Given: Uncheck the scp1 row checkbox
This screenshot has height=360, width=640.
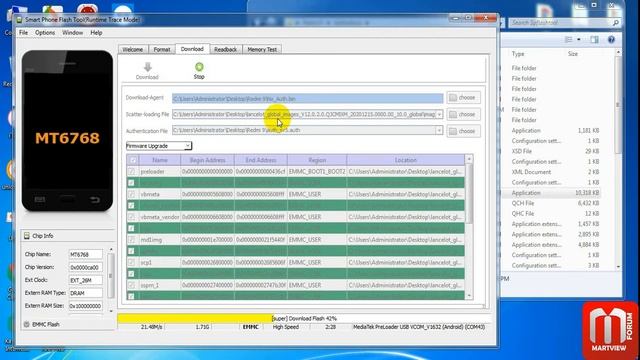Looking at the screenshot, I should click(131, 262).
